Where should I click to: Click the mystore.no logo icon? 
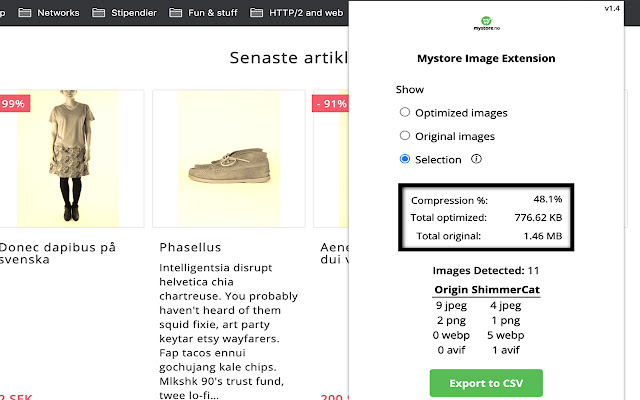pos(485,22)
